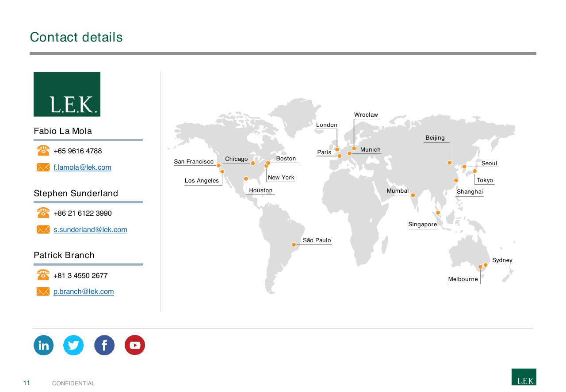Screen dimensions: 566x392
Task: Open the Facebook social icon
Action: [104, 345]
